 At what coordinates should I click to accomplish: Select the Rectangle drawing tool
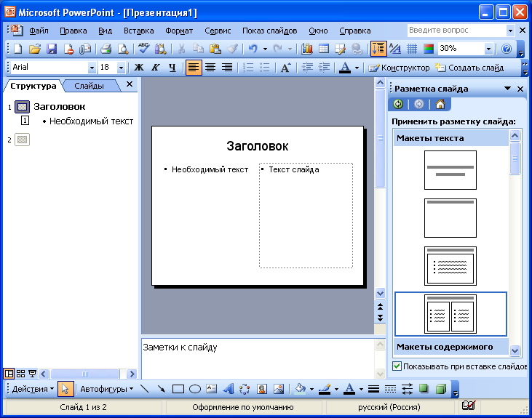click(178, 389)
